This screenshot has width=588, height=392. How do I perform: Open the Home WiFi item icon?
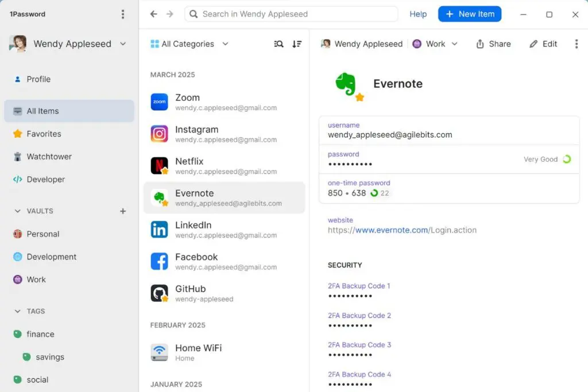click(160, 352)
